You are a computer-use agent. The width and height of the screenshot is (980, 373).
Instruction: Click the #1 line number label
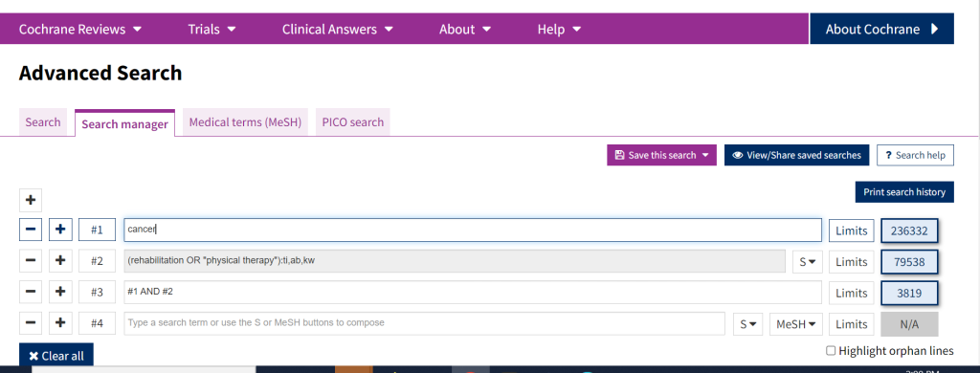[97, 230]
